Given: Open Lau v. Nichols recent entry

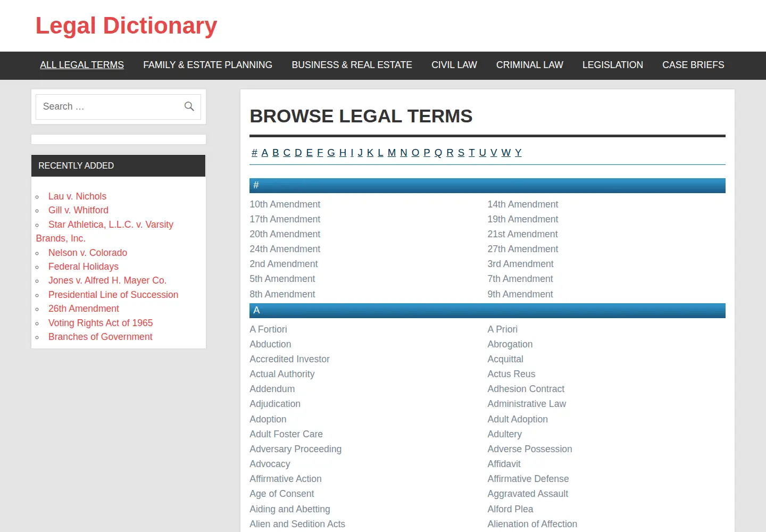Looking at the screenshot, I should (x=77, y=196).
